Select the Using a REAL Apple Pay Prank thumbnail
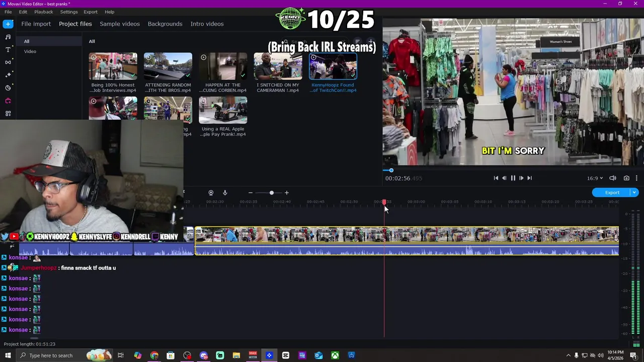644x362 pixels. click(223, 110)
